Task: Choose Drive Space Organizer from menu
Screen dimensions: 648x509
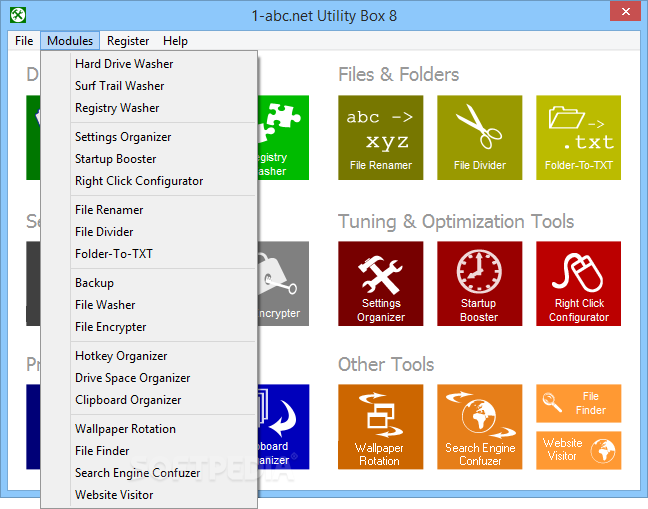Action: (x=149, y=378)
